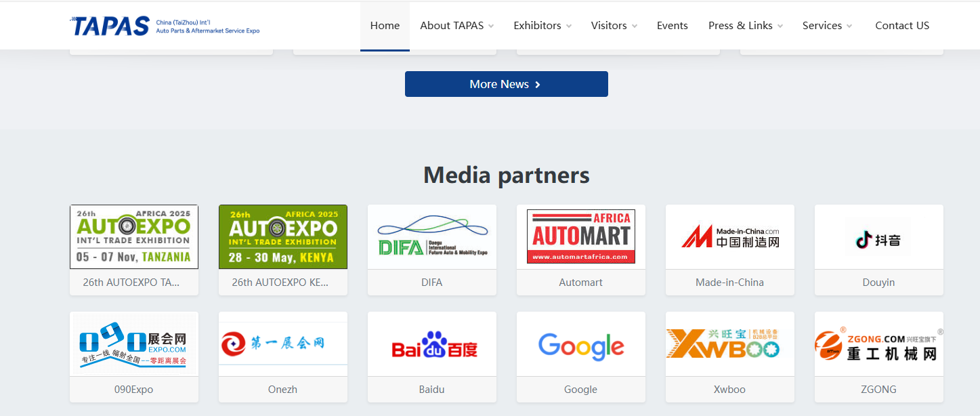Screen dimensions: 980x416
Task: Click the Baidu logo
Action: point(432,344)
